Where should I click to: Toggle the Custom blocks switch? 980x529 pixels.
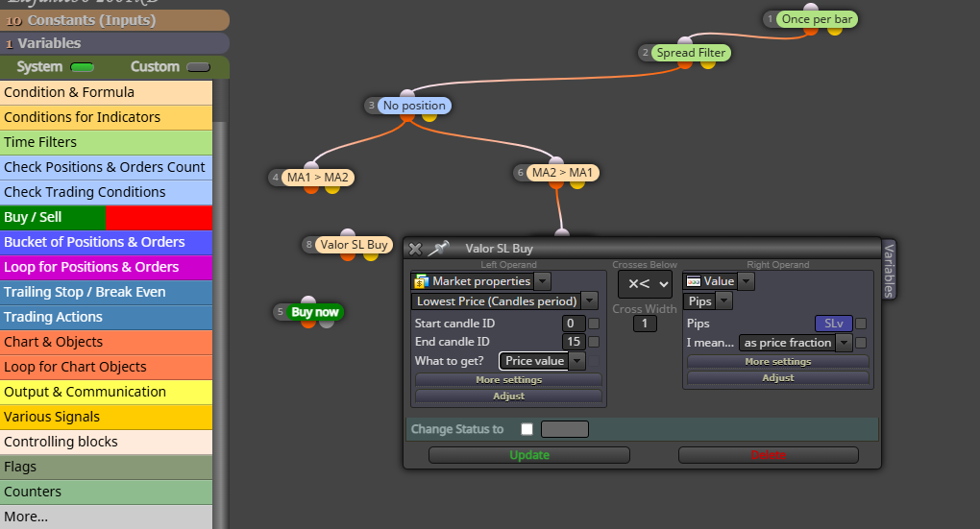(x=198, y=67)
